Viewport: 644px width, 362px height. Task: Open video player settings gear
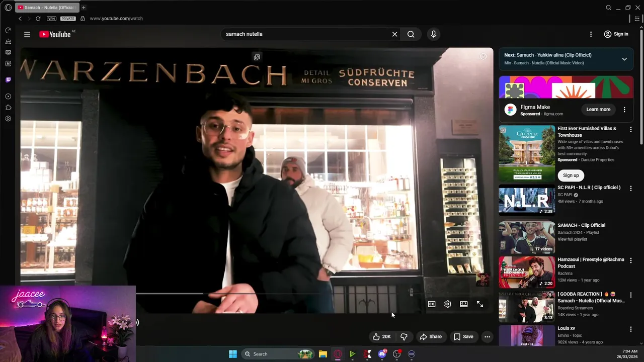(x=448, y=304)
